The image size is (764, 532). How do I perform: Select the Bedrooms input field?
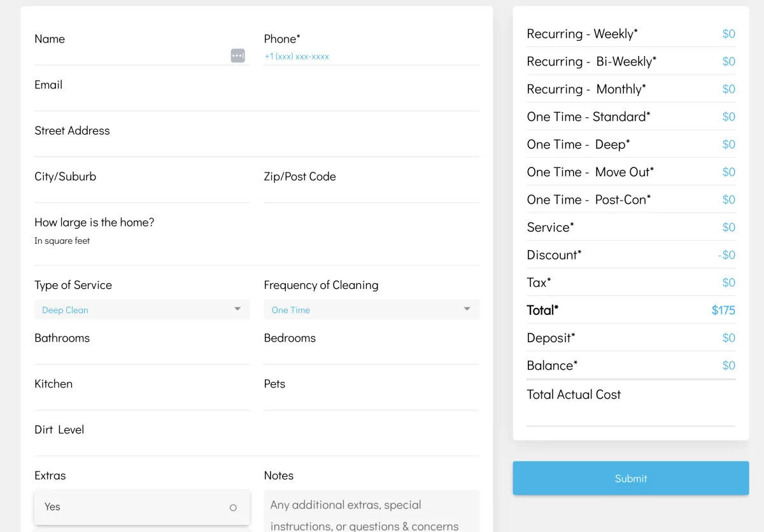pos(371,355)
